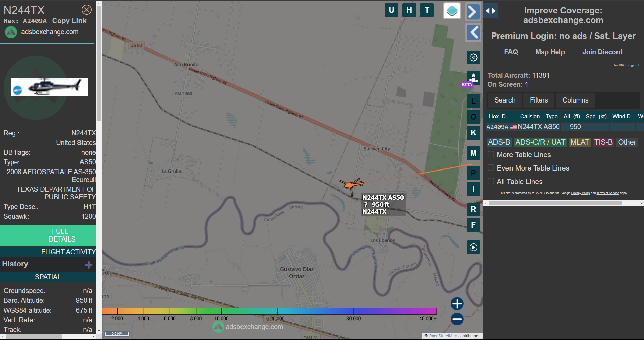
Task: Toggle the MLAT source filter
Action: click(580, 142)
